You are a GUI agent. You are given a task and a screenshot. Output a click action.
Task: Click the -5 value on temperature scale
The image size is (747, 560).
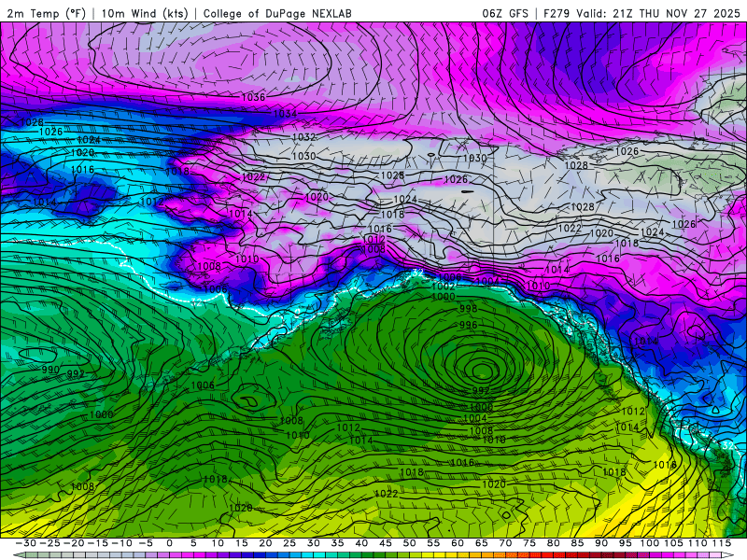[x=146, y=543]
